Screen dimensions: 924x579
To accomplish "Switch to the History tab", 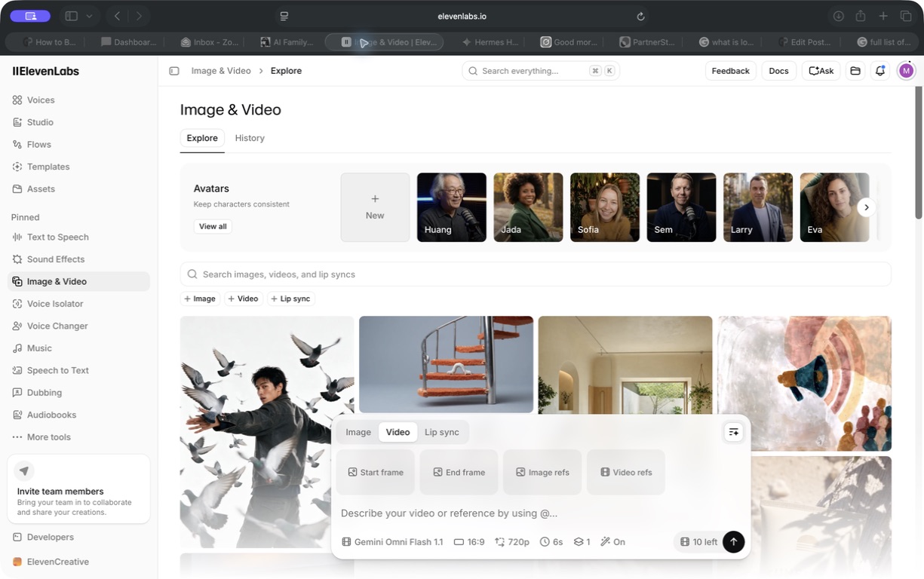I will pyautogui.click(x=250, y=138).
